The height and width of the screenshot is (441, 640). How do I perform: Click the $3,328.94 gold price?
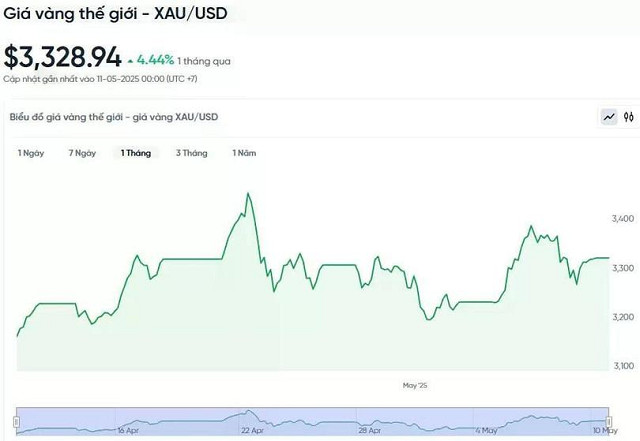(x=63, y=57)
